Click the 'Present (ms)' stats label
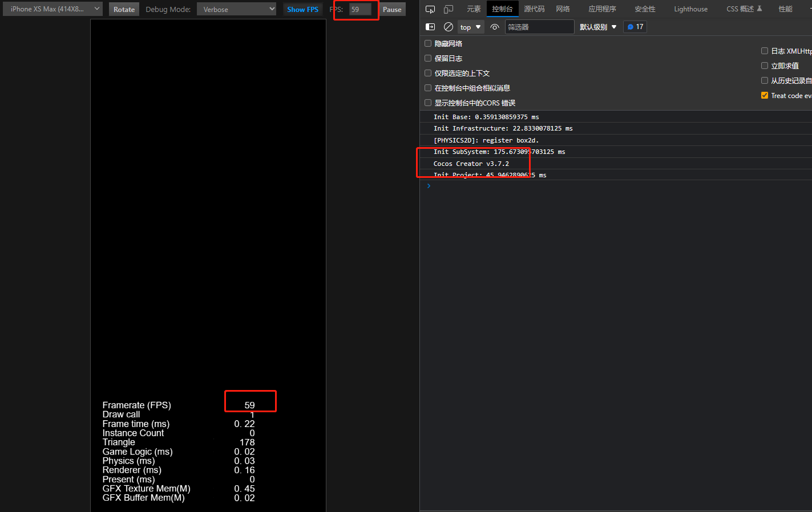This screenshot has width=812, height=512. [x=128, y=480]
